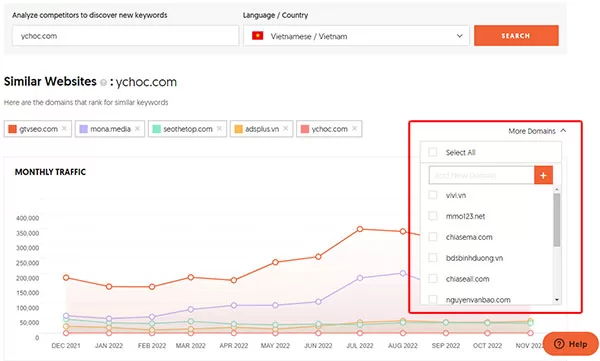Viewport: 600px width, 361px height.
Task: Remove the gtvseo.com domain chip
Action: point(64,129)
